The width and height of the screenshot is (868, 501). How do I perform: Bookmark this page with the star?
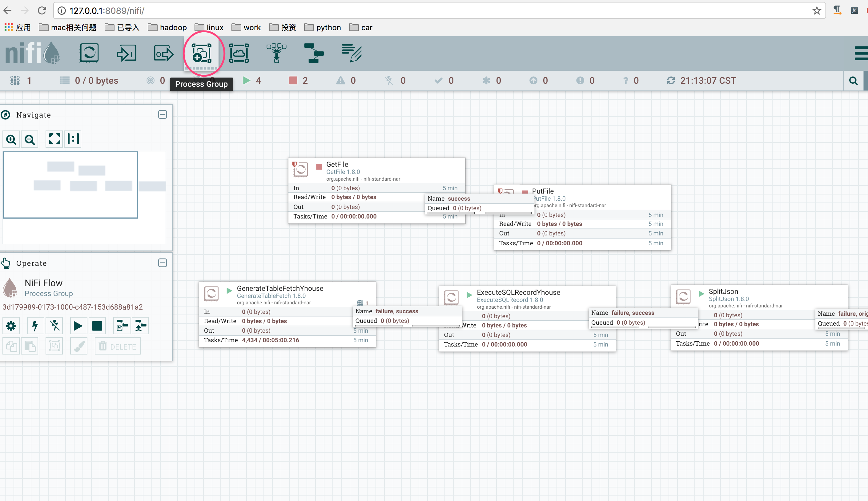pyautogui.click(x=816, y=11)
